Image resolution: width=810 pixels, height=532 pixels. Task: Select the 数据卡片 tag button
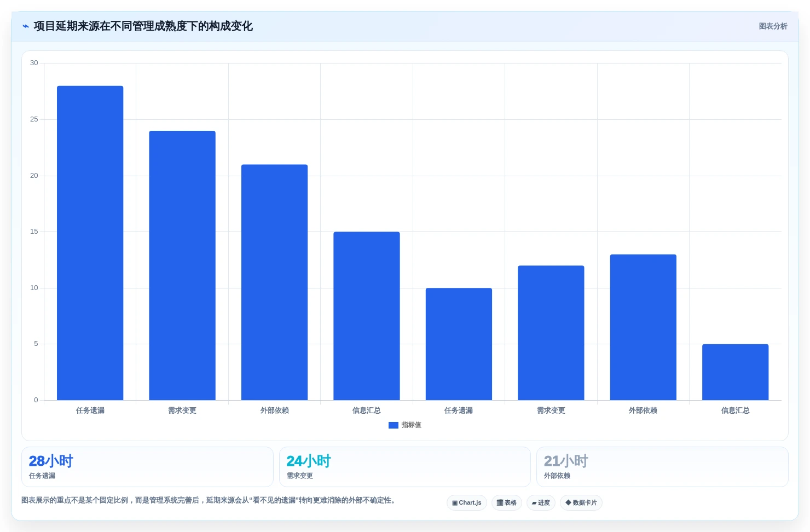581,502
